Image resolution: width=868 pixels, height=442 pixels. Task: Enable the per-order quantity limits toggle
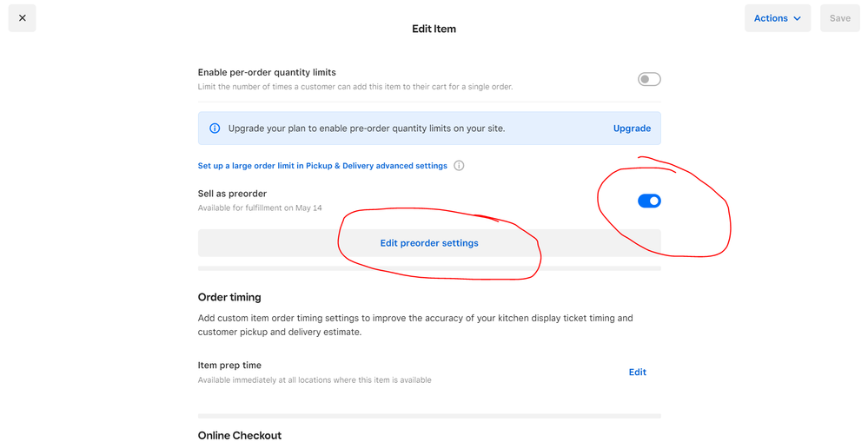(x=649, y=79)
